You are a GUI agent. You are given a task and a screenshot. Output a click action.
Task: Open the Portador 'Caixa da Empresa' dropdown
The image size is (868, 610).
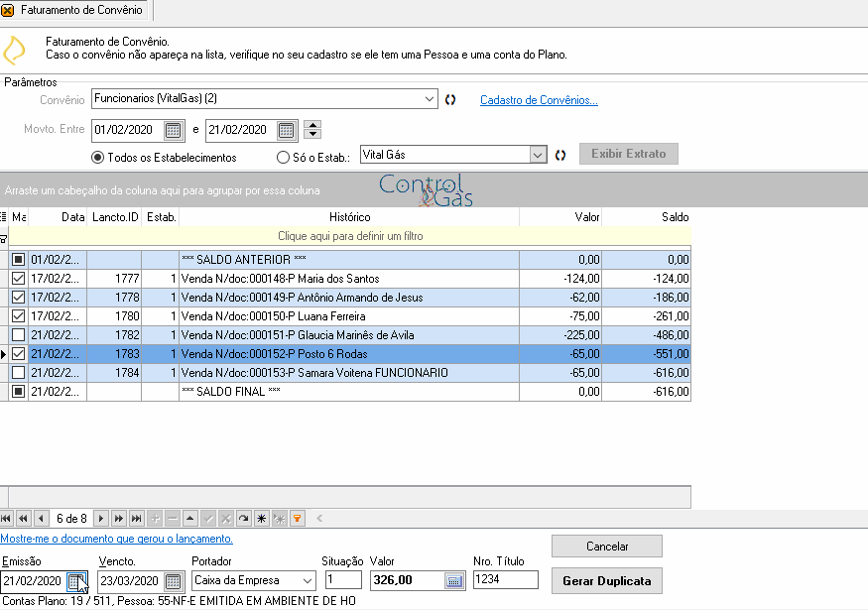(307, 580)
